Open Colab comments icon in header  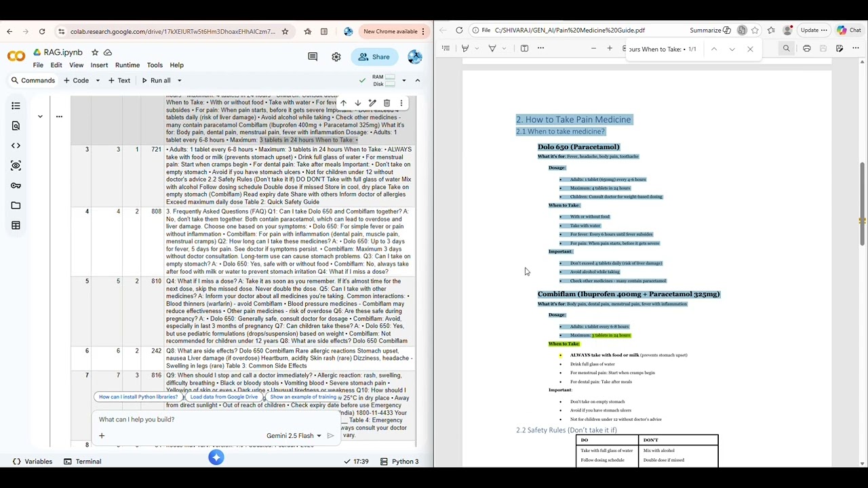[x=313, y=57]
